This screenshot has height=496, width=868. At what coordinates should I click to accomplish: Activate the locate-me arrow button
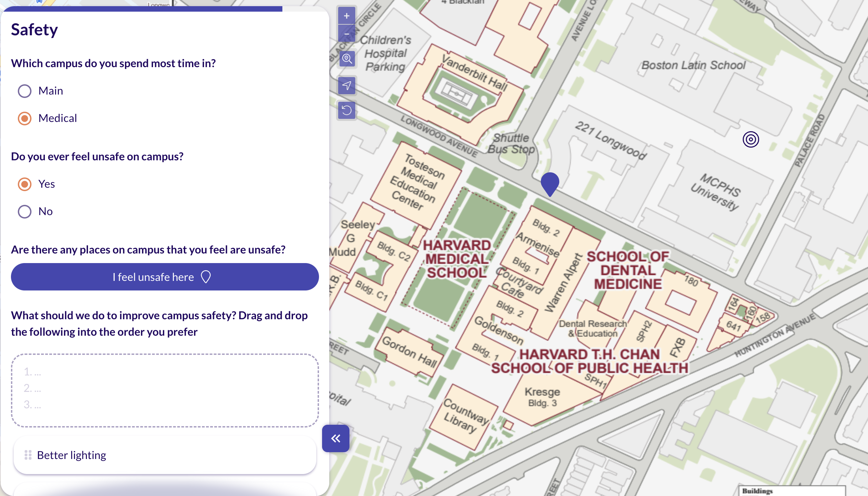(347, 85)
